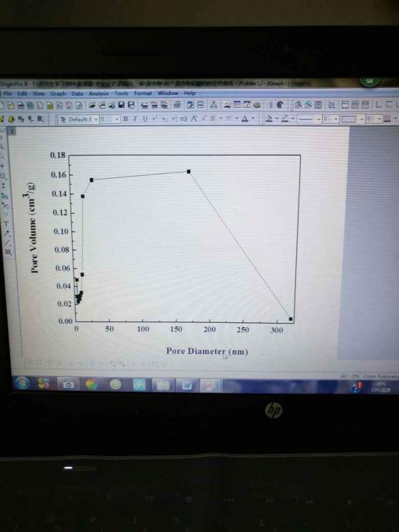Open the Graph menu
399x532 pixels.
pos(58,93)
